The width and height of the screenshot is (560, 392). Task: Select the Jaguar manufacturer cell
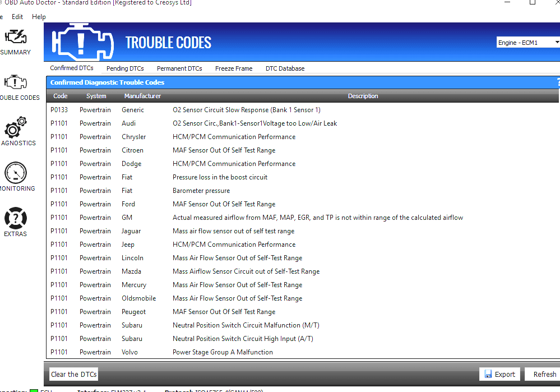pyautogui.click(x=131, y=231)
